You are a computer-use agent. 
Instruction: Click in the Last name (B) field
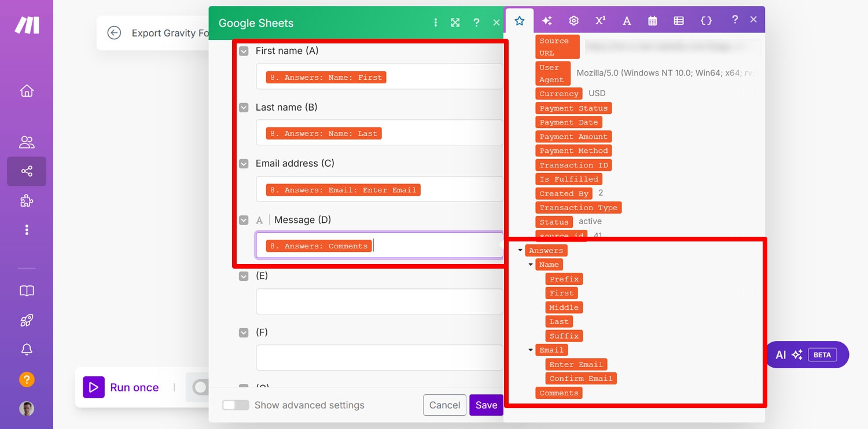pyautogui.click(x=380, y=133)
